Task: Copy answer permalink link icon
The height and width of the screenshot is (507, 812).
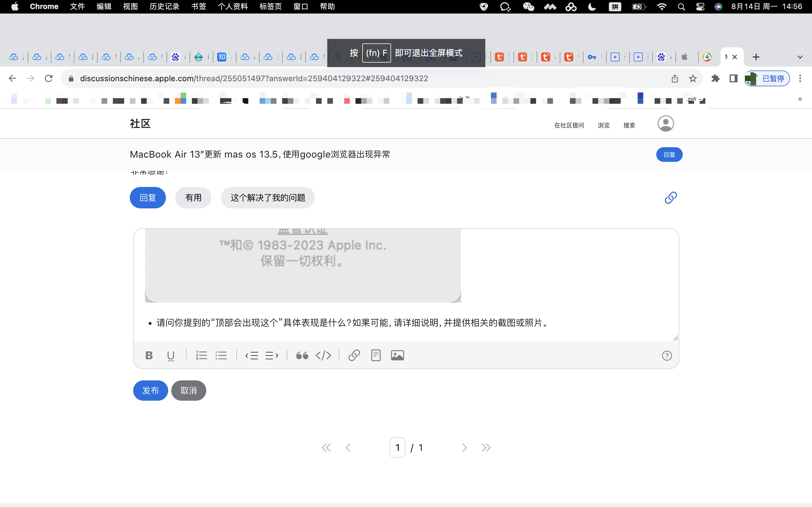Action: coord(670,197)
